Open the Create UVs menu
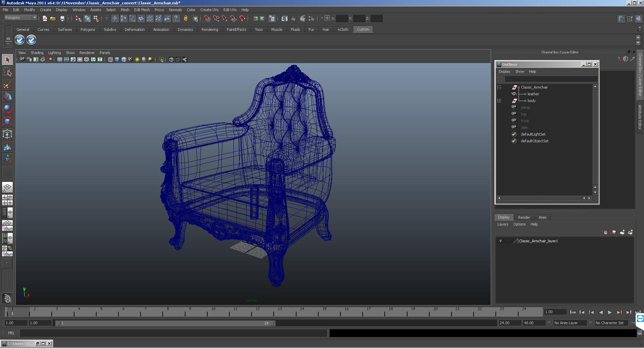Screen dimensions: 644x349 209,10
